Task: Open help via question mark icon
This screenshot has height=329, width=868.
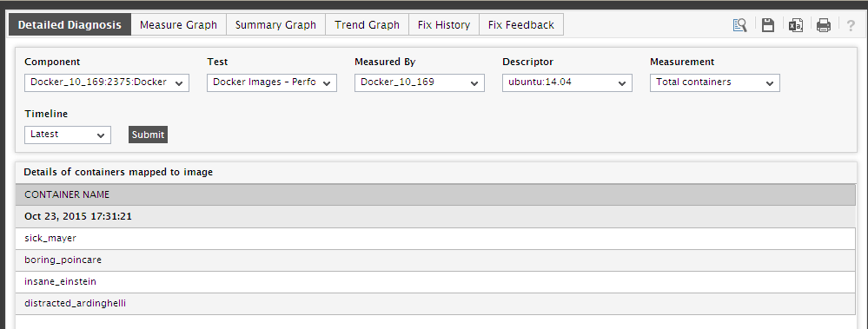Action: click(x=851, y=25)
